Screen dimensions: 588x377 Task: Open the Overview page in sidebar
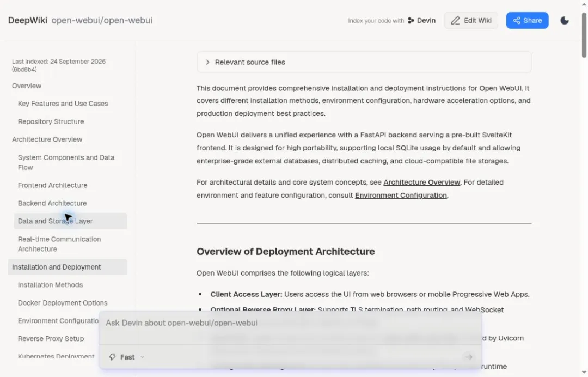pos(27,86)
